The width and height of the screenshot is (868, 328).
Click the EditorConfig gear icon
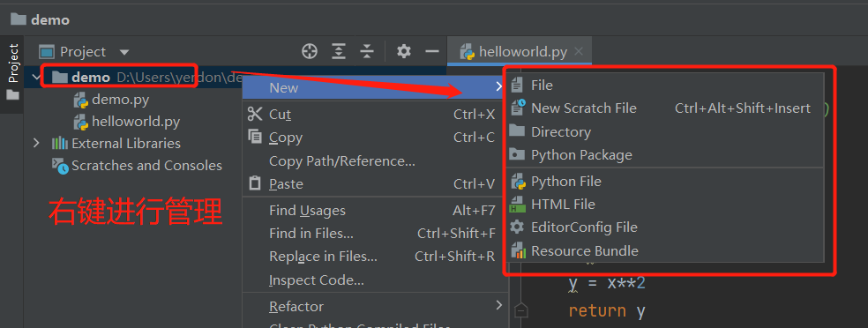tap(517, 227)
